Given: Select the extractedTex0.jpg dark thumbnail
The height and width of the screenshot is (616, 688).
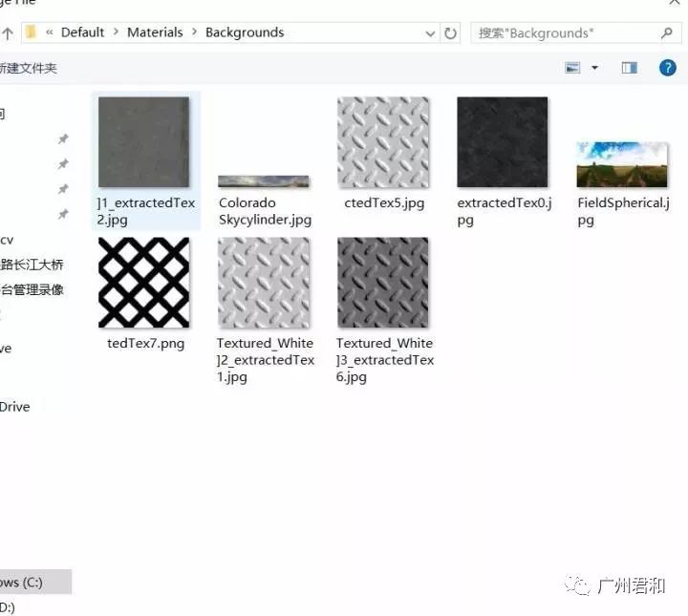Looking at the screenshot, I should [503, 142].
